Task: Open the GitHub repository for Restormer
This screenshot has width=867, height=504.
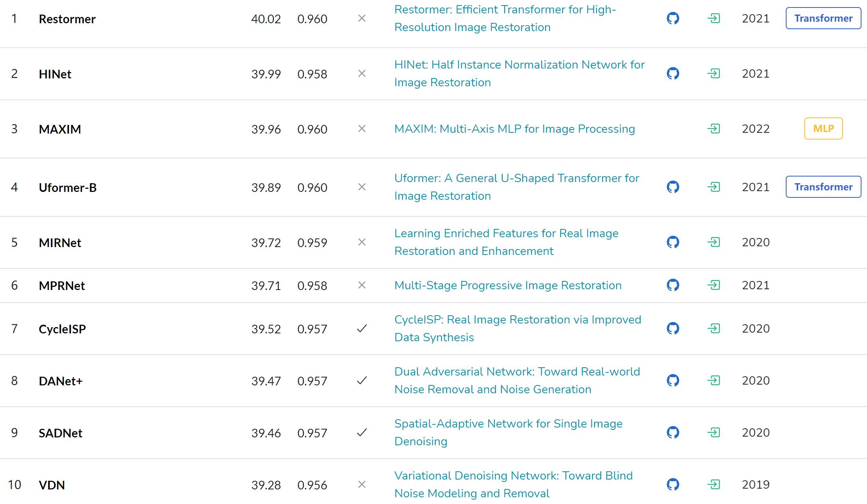Action: tap(672, 18)
